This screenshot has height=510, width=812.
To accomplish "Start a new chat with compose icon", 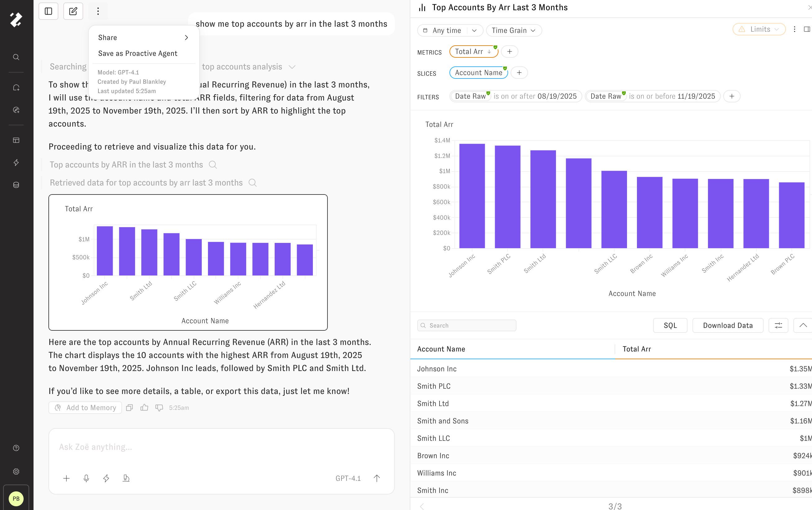I will (x=73, y=11).
